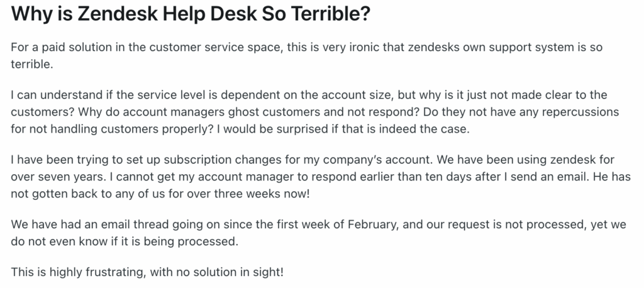Click the phrase "being processed."
This screenshot has width=644, height=288.
203,240
